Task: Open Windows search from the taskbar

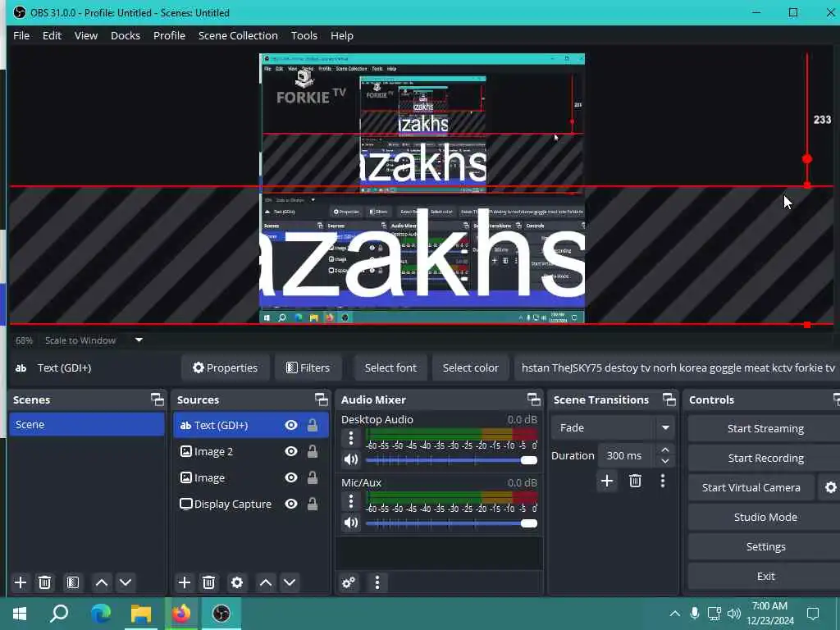Action: coord(59,613)
